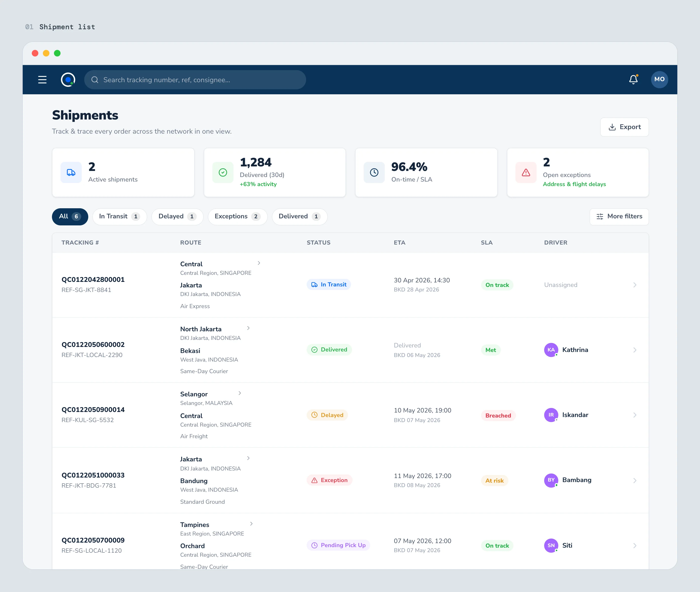The height and width of the screenshot is (592, 700).
Task: Click the truck icon on Active shipments card
Action: point(71,172)
